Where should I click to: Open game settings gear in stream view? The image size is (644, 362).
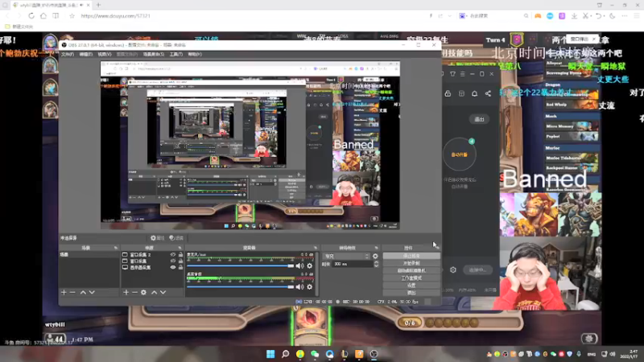coord(589,338)
